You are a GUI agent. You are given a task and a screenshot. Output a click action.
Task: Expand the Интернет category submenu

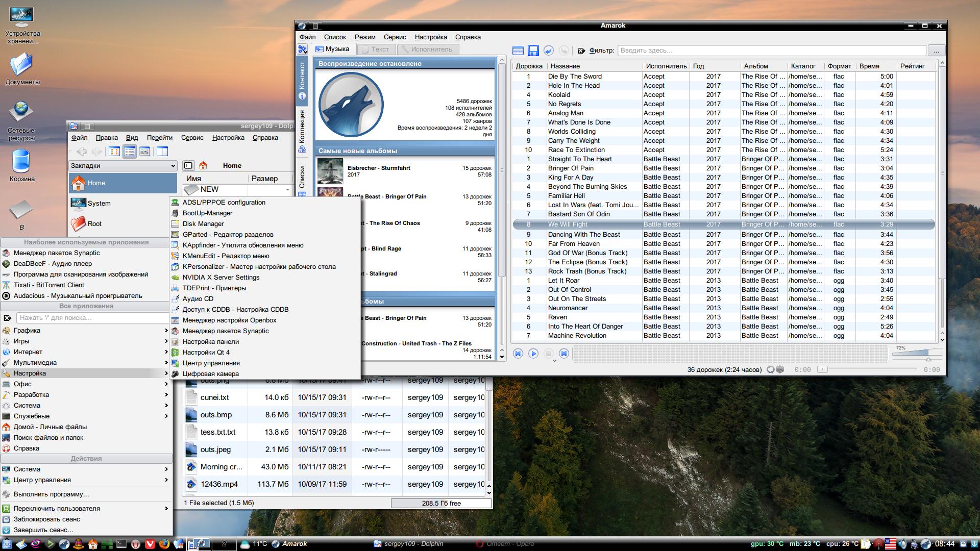86,352
